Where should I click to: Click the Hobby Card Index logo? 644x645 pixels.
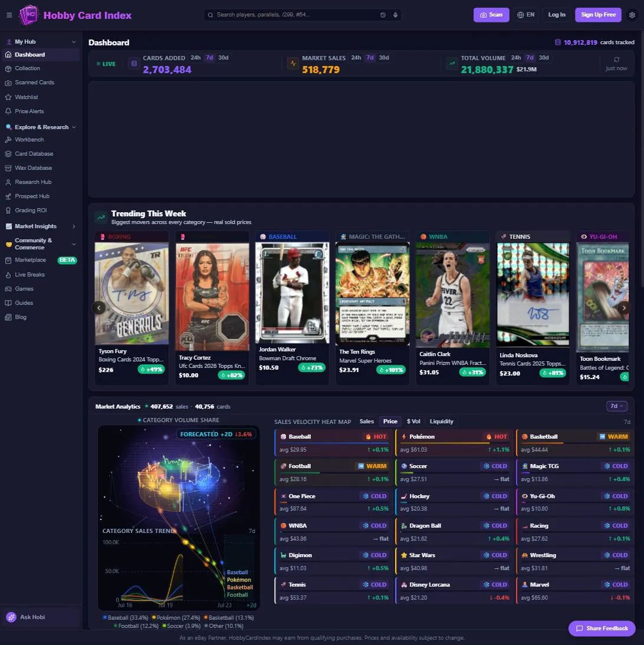tap(75, 15)
